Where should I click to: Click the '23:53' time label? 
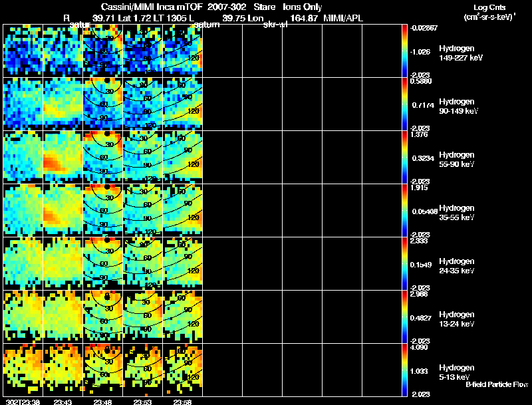click(x=142, y=402)
